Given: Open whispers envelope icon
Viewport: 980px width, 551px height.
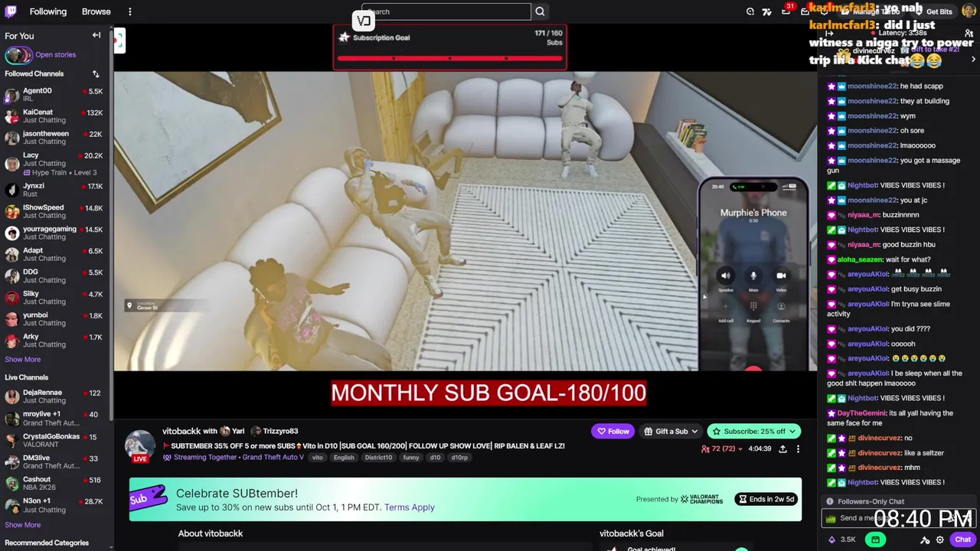Looking at the screenshot, I should (805, 11).
